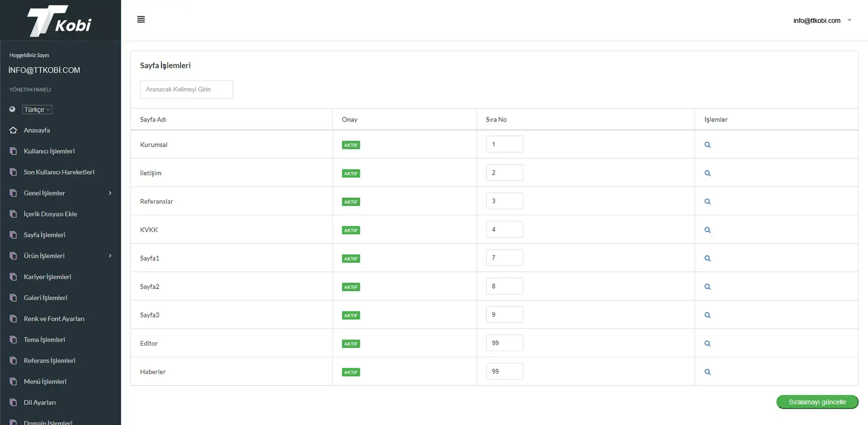Screen dimensions: 868x425
Task: Toggle the AKTIF status badge for Referanslar
Action: coord(351,202)
